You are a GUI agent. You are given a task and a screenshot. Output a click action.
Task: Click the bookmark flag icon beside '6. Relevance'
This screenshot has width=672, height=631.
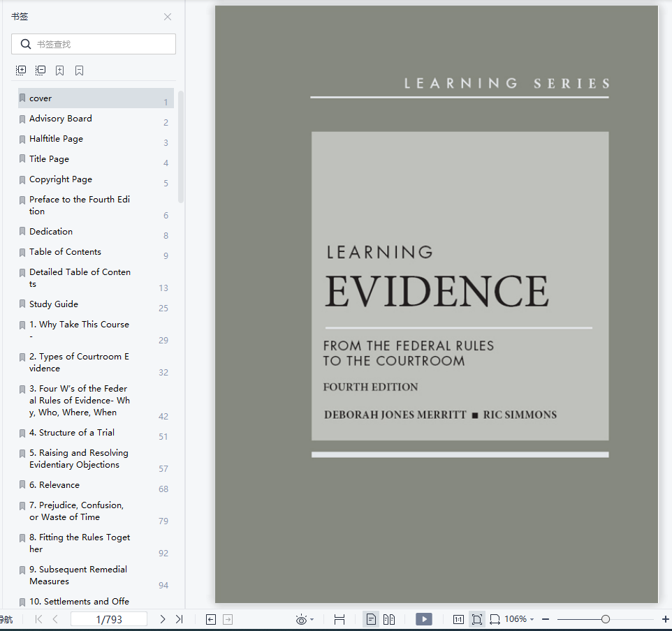click(x=22, y=485)
